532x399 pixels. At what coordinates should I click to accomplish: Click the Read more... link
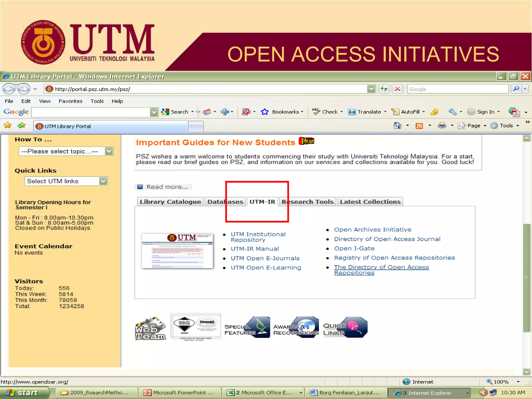click(167, 187)
